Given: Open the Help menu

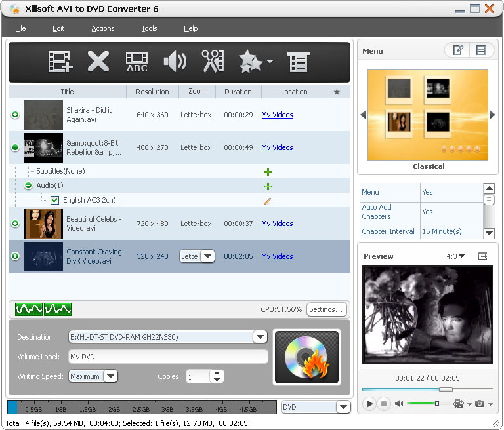Looking at the screenshot, I should (x=190, y=28).
